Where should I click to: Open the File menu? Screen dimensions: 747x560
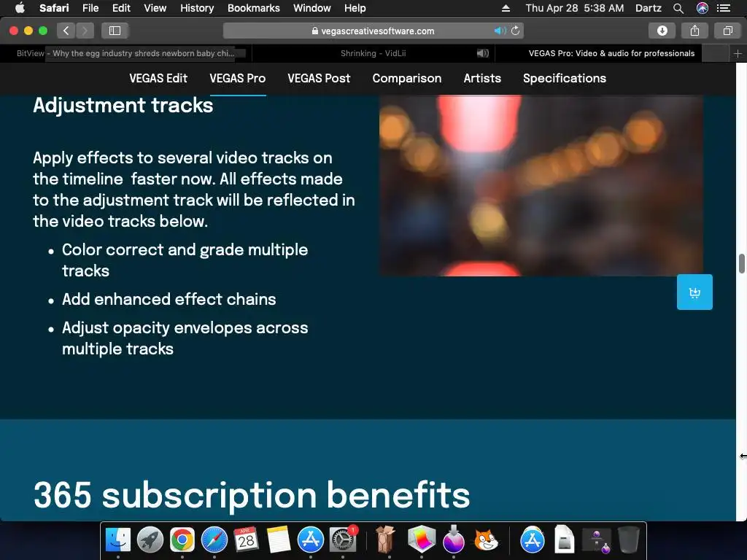tap(90, 8)
